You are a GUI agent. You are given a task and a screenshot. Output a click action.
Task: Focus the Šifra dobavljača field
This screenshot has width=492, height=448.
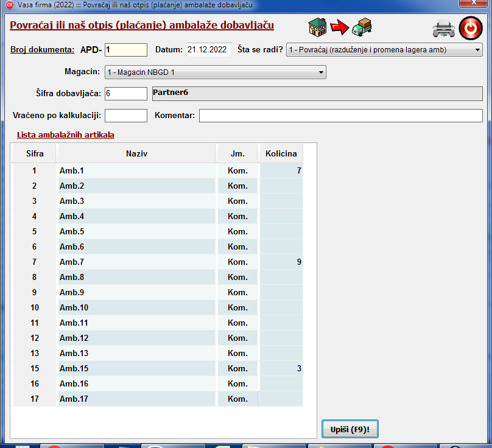(x=126, y=94)
